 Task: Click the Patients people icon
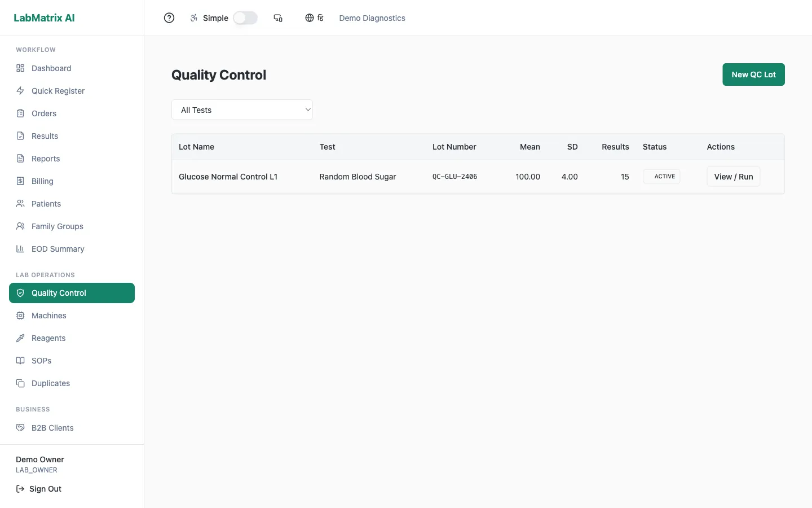point(20,204)
